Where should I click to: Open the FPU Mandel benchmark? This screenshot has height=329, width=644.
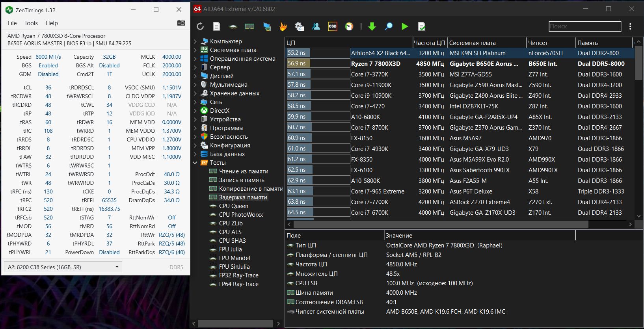(235, 258)
